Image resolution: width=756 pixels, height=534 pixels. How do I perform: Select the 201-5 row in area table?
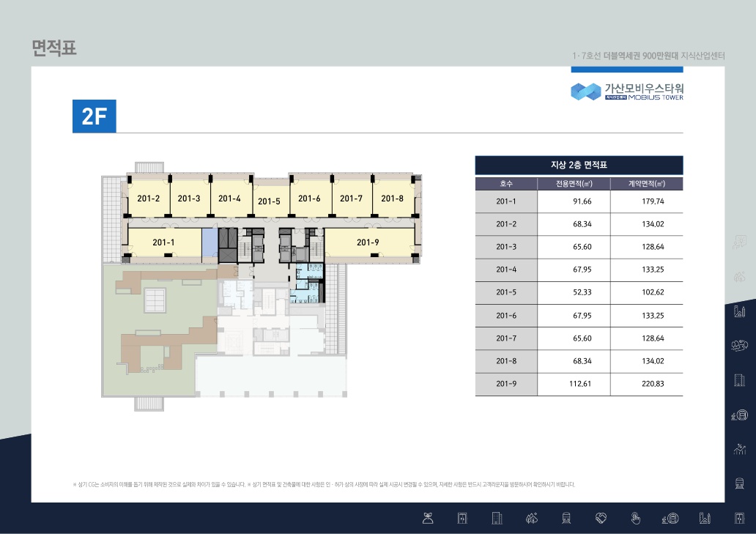pyautogui.click(x=579, y=292)
